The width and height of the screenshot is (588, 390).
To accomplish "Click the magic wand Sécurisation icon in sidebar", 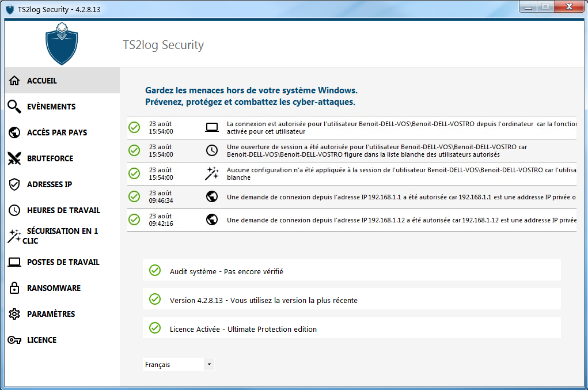I will [14, 236].
